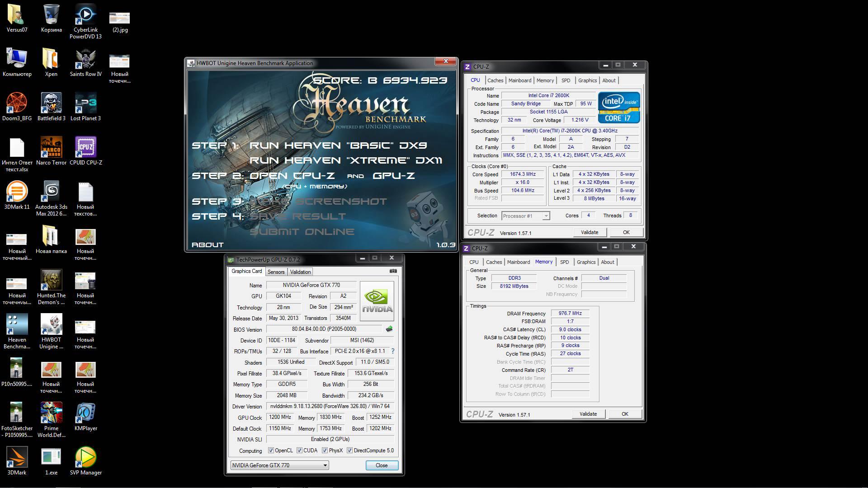The image size is (868, 488).
Task: Launch CyberLink PowerDVD 13 shortcut
Action: point(85,21)
